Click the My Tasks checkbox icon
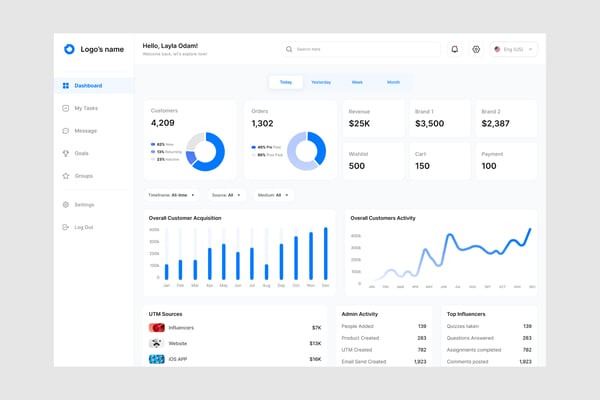The image size is (600, 400). point(66,108)
